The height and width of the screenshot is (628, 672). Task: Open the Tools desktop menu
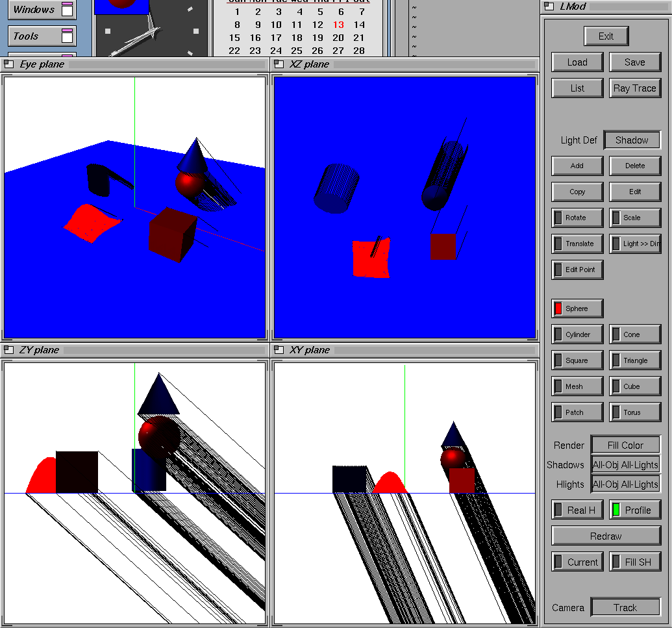pos(42,36)
